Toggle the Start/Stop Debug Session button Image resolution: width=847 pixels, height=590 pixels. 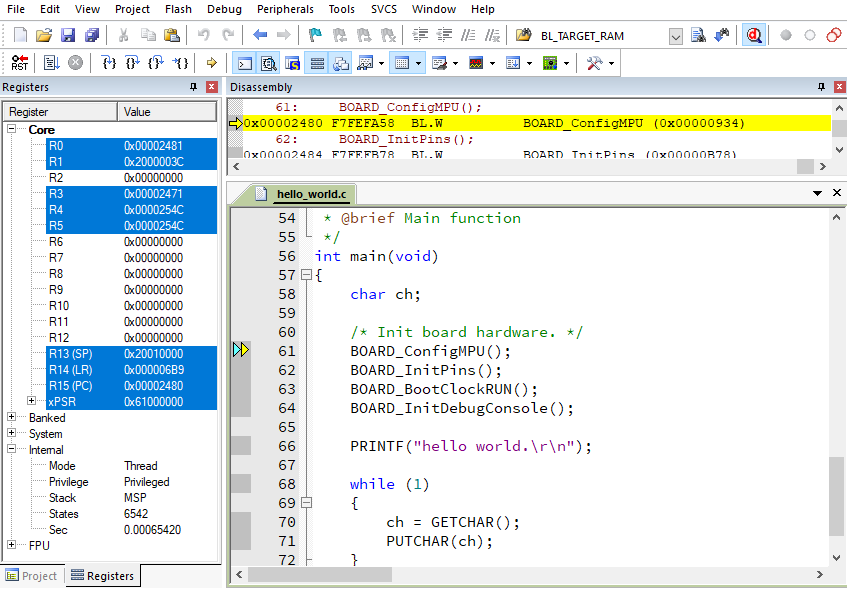pos(754,35)
